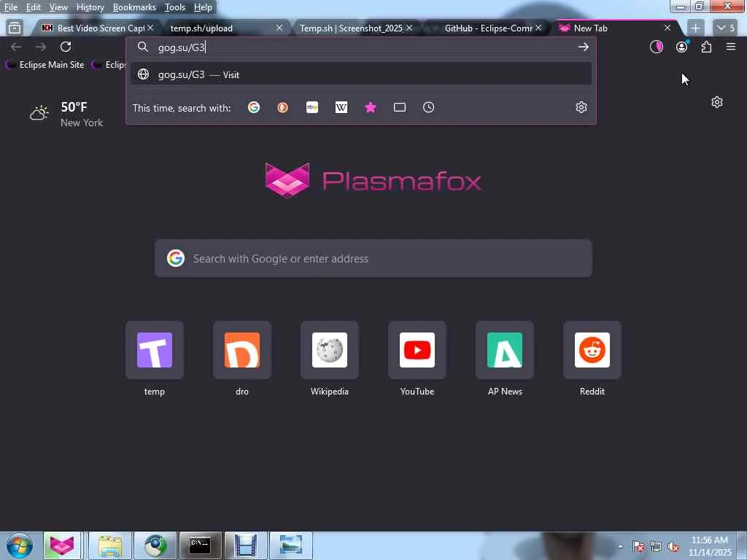Open the File menu

pyautogui.click(x=10, y=7)
